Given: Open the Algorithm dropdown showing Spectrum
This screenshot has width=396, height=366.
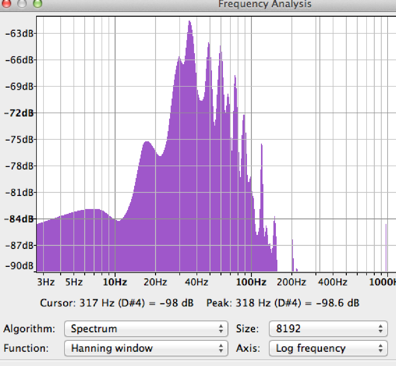Looking at the screenshot, I should [146, 329].
